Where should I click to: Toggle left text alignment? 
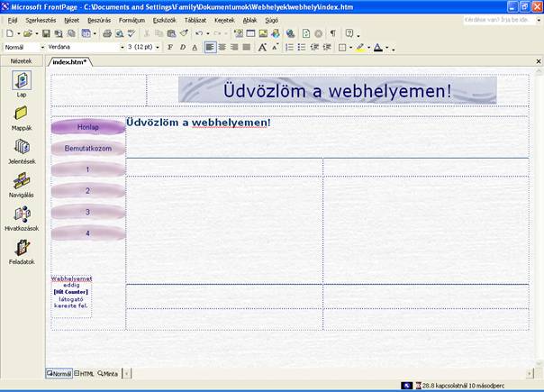(210, 47)
